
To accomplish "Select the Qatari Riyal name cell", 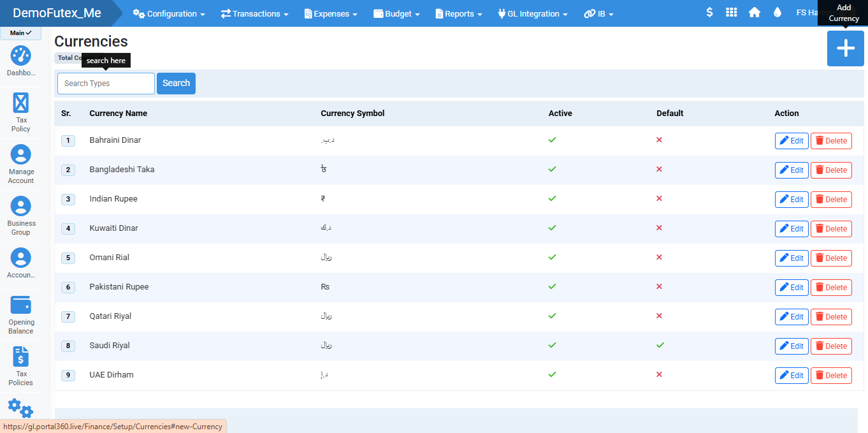I will pyautogui.click(x=110, y=316).
